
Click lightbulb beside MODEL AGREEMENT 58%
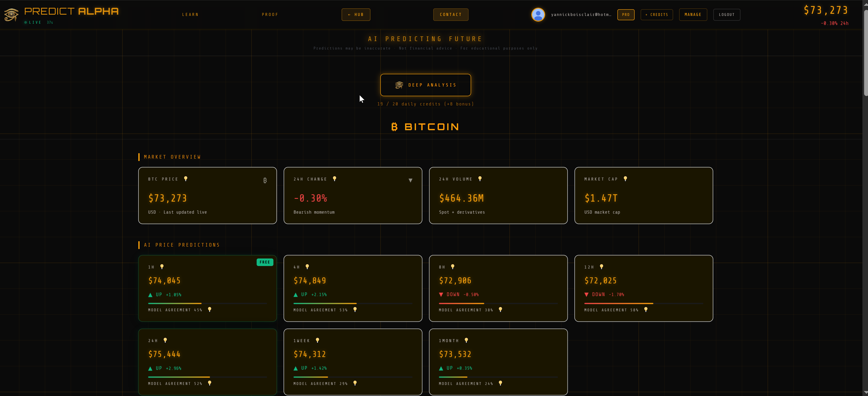pyautogui.click(x=646, y=310)
